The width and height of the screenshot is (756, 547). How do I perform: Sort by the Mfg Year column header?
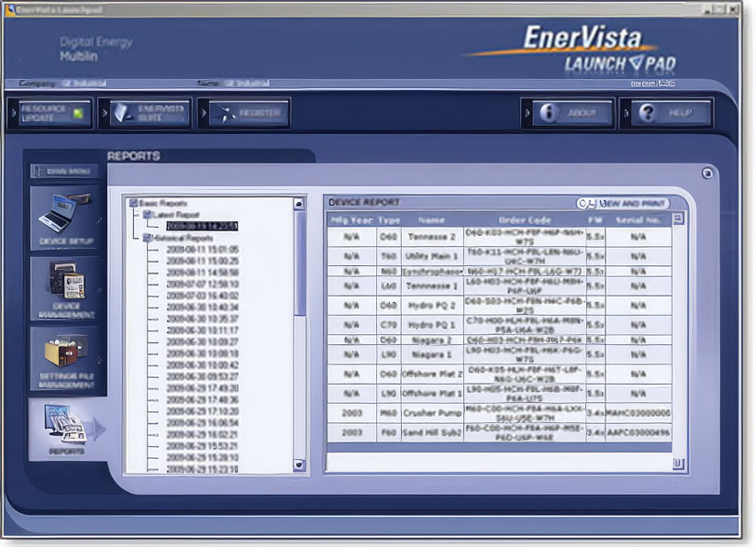click(x=351, y=220)
